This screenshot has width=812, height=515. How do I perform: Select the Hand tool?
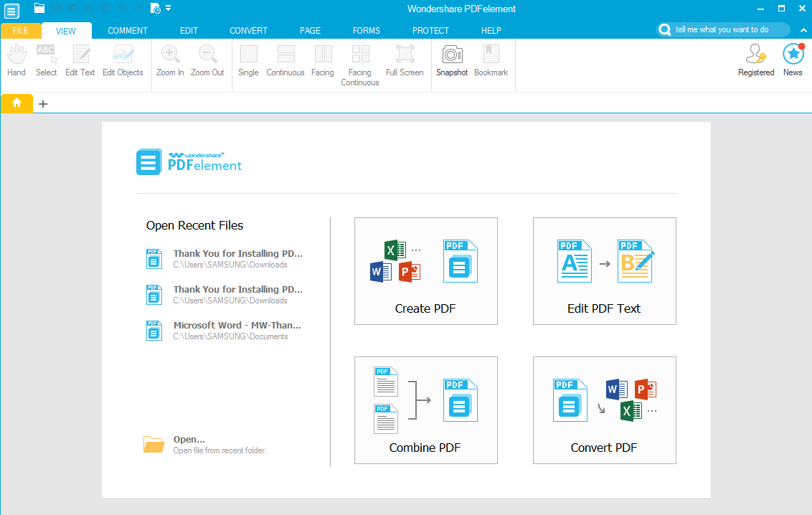tap(16, 55)
